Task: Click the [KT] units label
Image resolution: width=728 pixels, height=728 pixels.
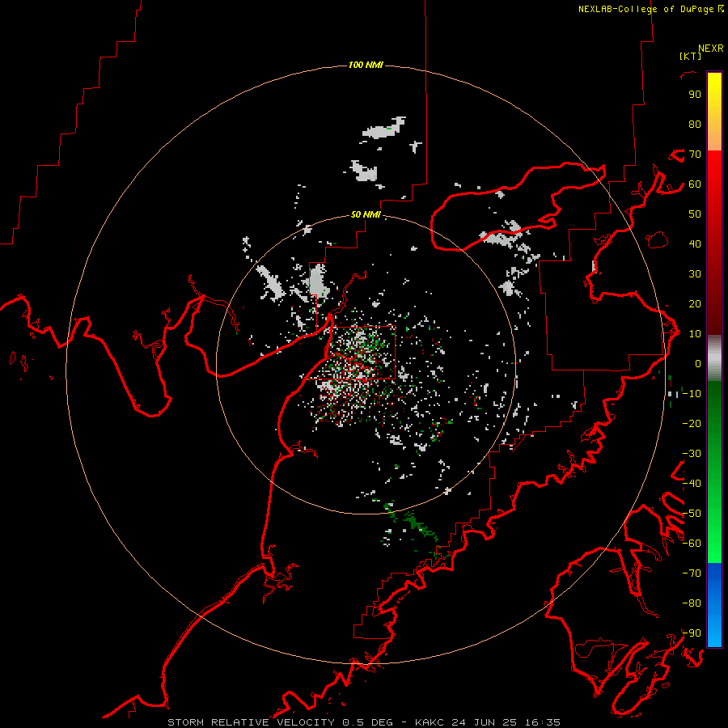Action: 691,56
